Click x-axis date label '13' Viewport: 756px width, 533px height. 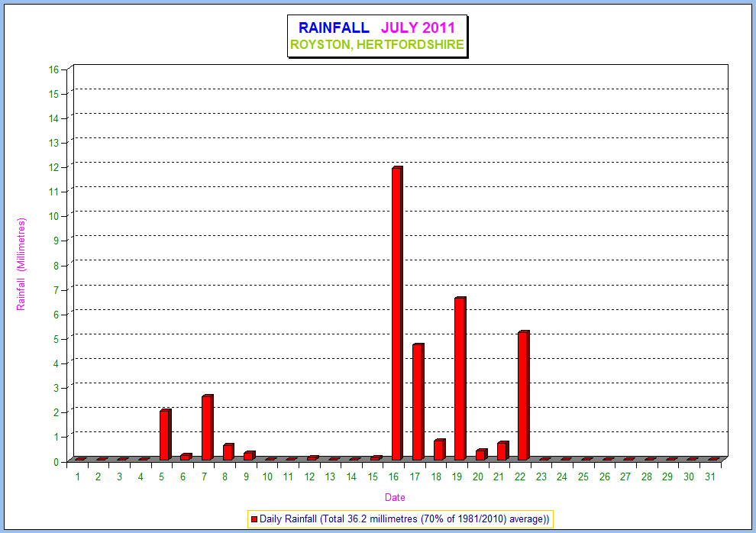(x=330, y=476)
